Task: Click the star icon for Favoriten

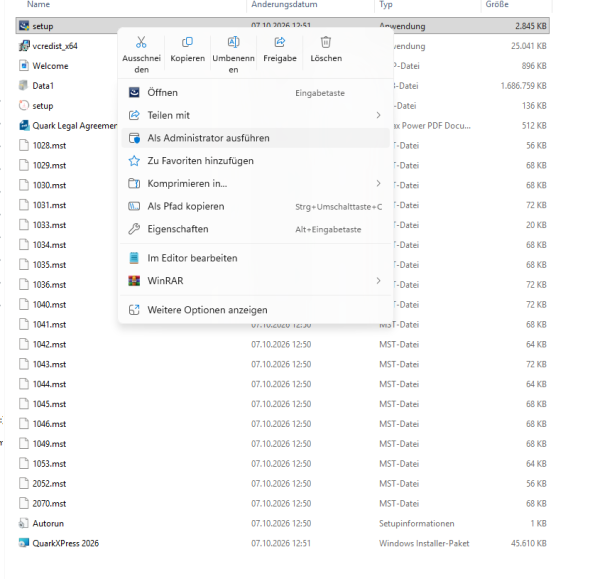Action: (134, 161)
